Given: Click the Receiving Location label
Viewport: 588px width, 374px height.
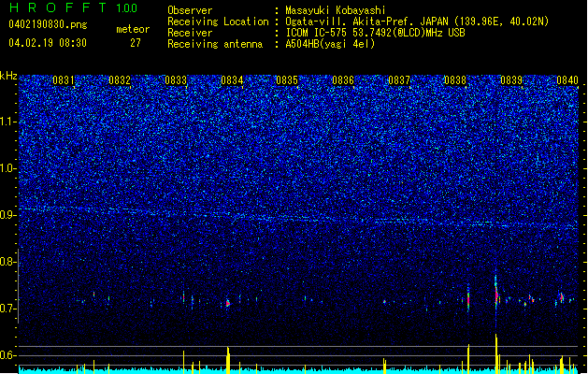Looking at the screenshot, I should (x=218, y=22).
